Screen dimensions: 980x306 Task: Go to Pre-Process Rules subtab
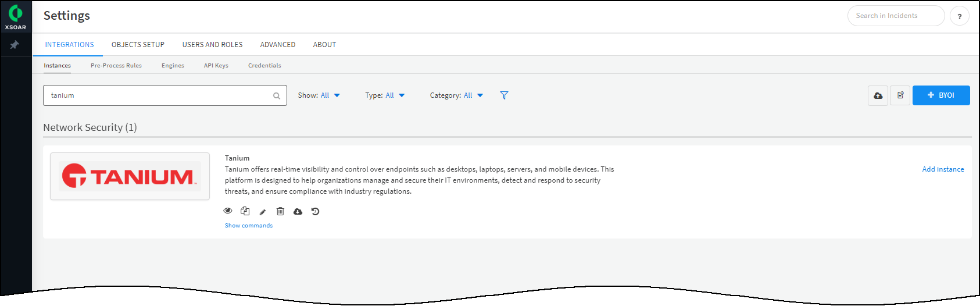(116, 66)
